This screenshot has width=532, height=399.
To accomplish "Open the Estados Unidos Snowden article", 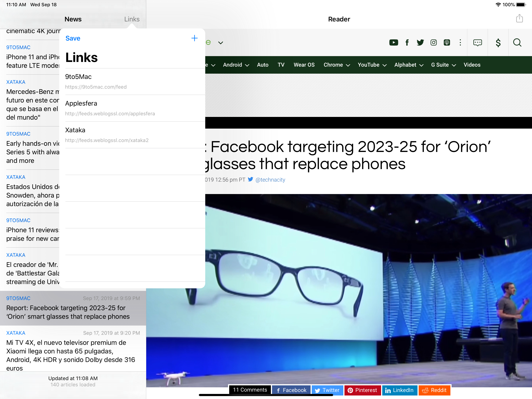I will point(30,191).
